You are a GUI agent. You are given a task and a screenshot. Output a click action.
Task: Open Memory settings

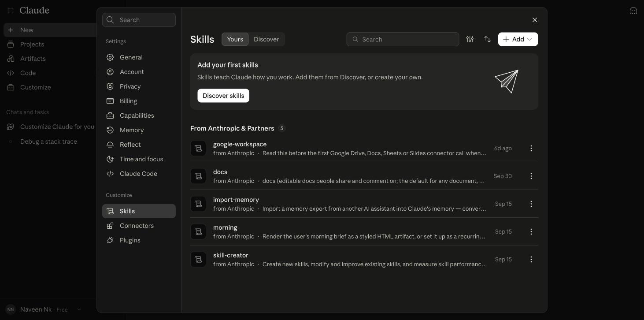[139, 130]
